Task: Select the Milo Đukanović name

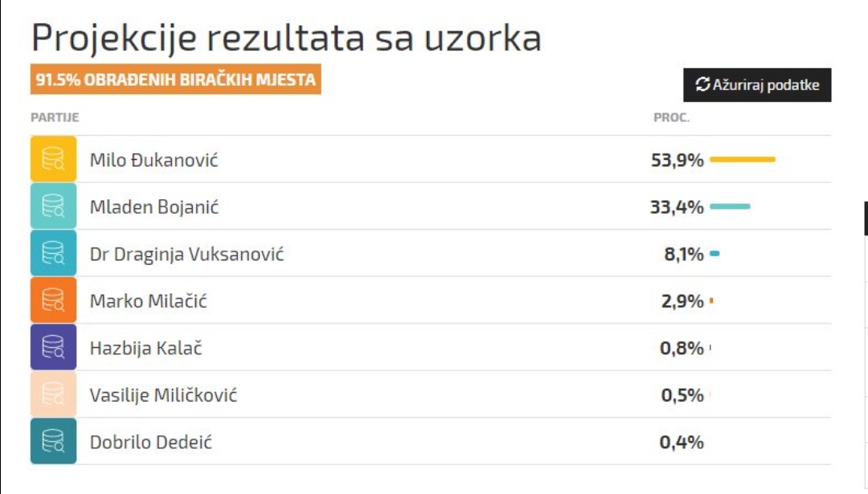Action: pyautogui.click(x=154, y=160)
